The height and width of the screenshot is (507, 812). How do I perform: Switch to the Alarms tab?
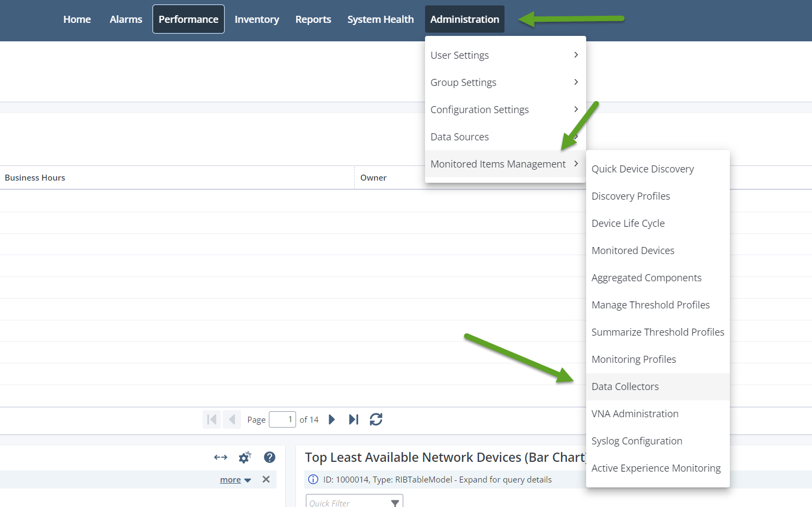(x=126, y=19)
